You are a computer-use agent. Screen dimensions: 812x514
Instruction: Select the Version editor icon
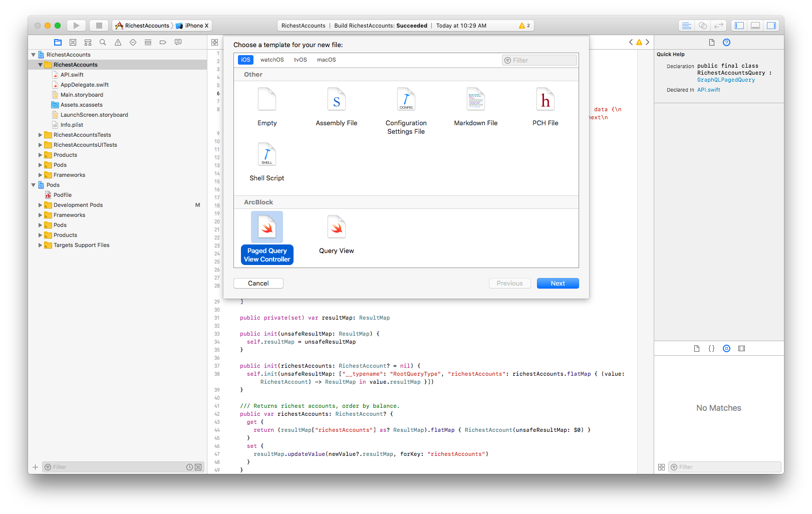pos(719,26)
